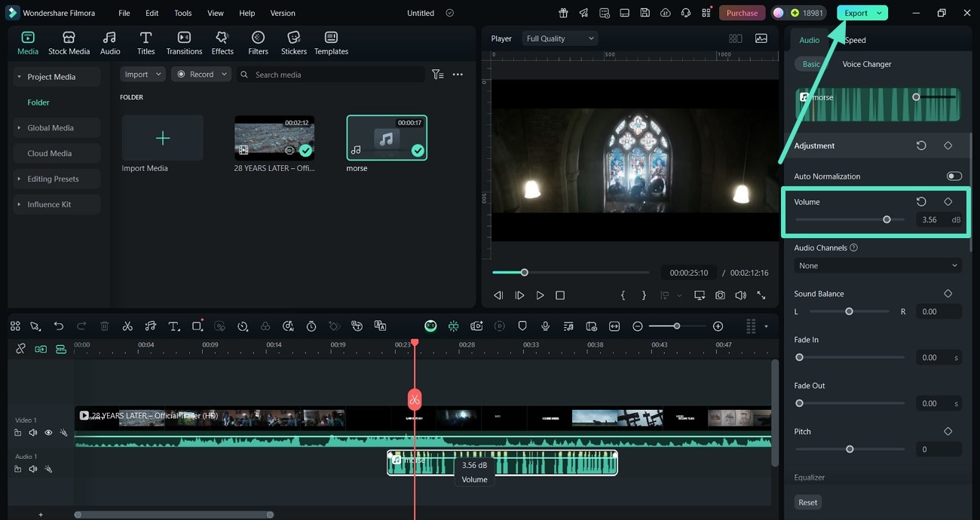The height and width of the screenshot is (520, 980).
Task: Open the Full Quality player dropdown
Action: 559,38
